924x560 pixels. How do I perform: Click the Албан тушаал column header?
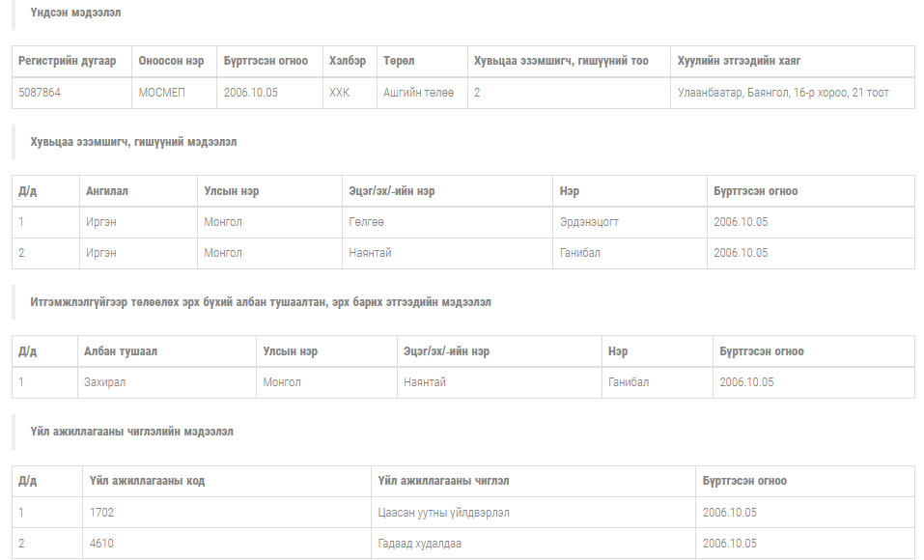(x=121, y=351)
